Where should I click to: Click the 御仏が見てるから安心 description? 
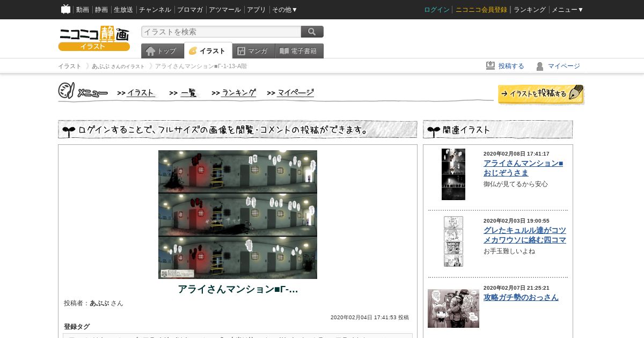coord(516,184)
